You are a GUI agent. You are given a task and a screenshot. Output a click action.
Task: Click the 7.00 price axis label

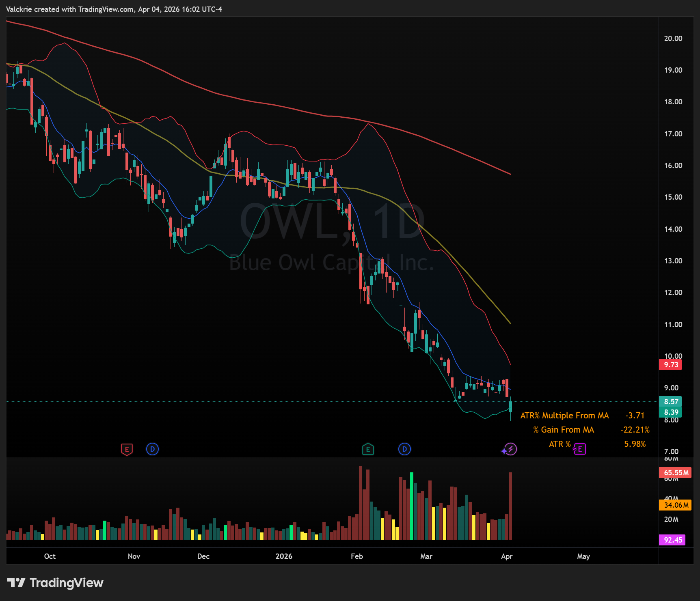pos(671,452)
